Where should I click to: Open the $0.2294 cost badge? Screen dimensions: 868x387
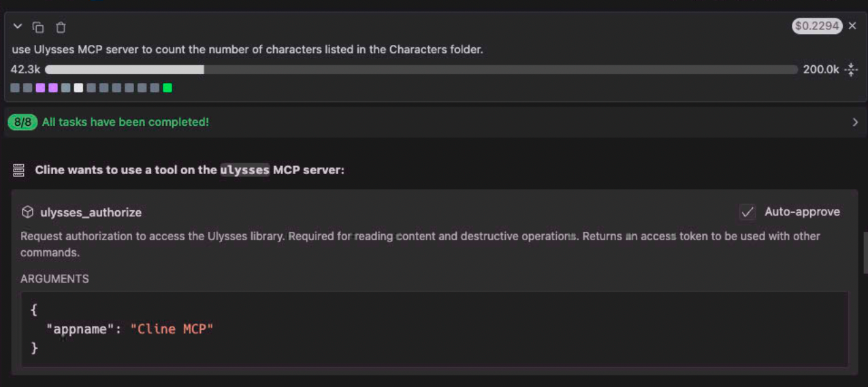(817, 27)
